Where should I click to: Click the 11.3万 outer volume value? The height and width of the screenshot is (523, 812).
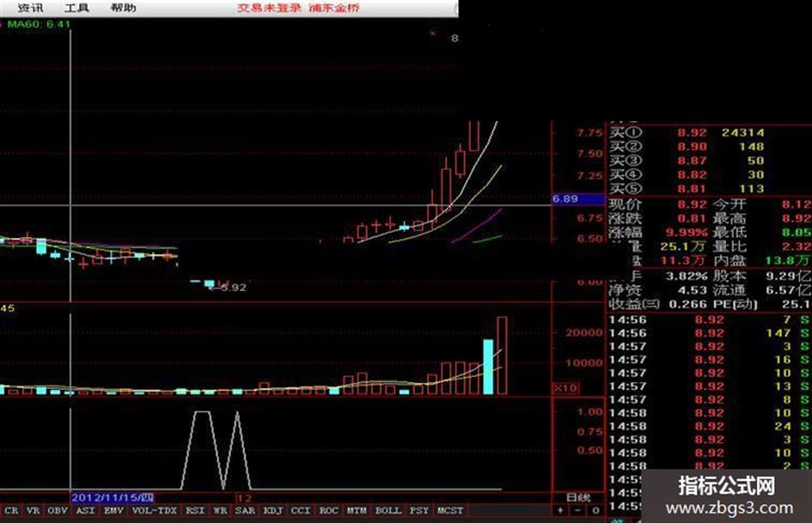[683, 260]
